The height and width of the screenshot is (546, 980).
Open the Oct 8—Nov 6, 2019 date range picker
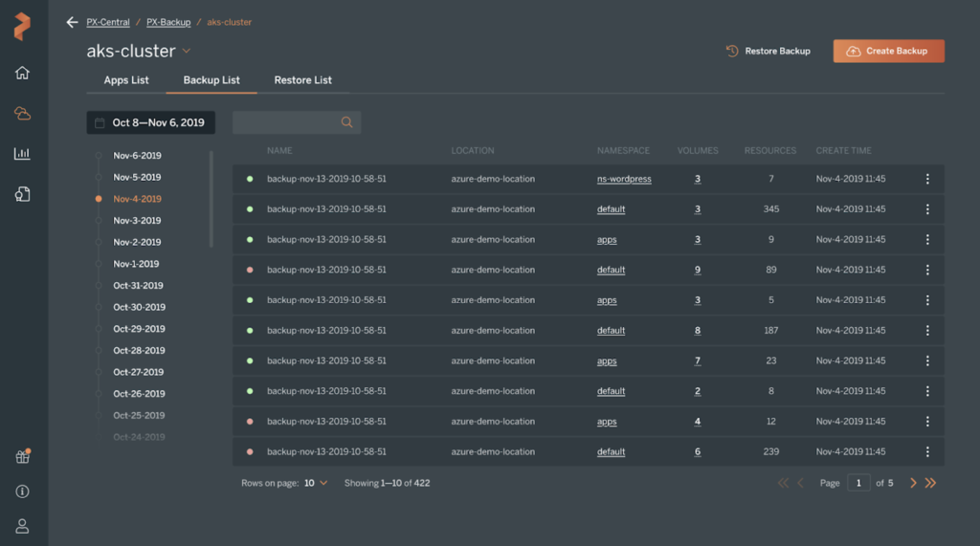pyautogui.click(x=150, y=122)
